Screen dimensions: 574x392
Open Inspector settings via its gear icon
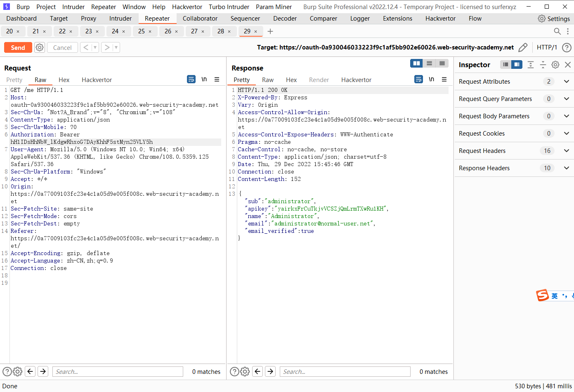pos(555,65)
